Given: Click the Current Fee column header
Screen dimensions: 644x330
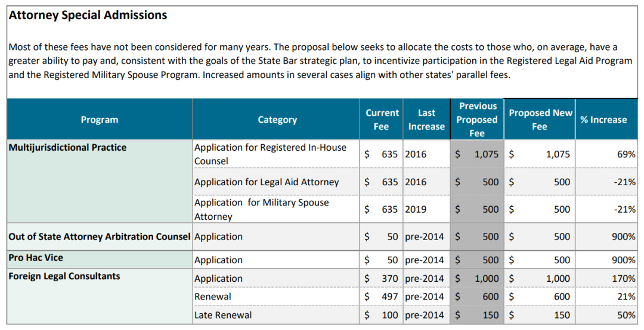Looking at the screenshot, I should [x=382, y=120].
